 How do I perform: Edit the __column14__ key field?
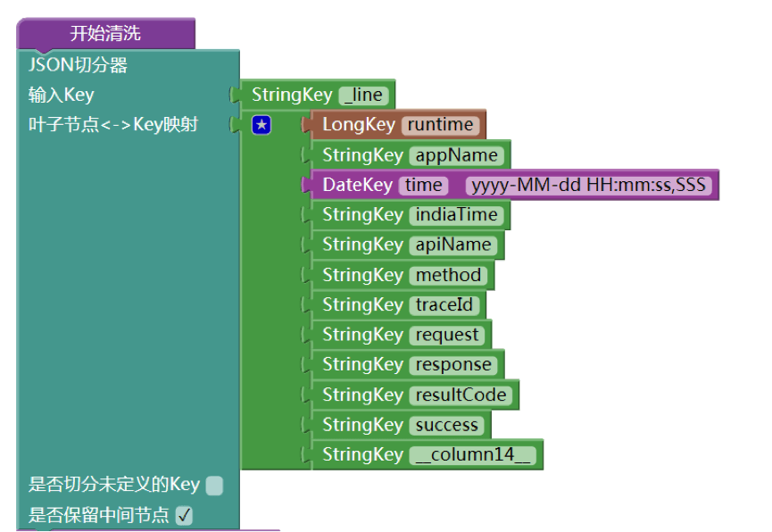[473, 454]
